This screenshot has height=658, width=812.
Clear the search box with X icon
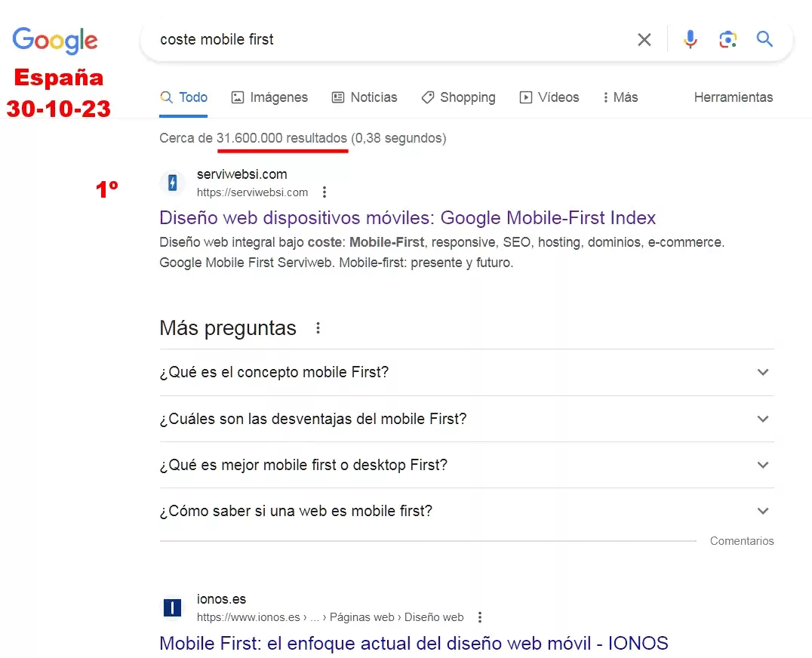[x=644, y=39]
